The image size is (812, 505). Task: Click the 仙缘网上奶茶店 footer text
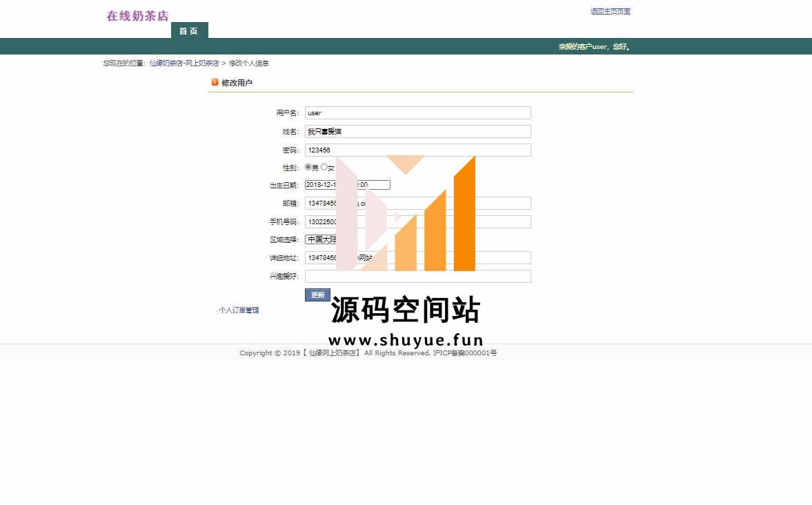(333, 353)
